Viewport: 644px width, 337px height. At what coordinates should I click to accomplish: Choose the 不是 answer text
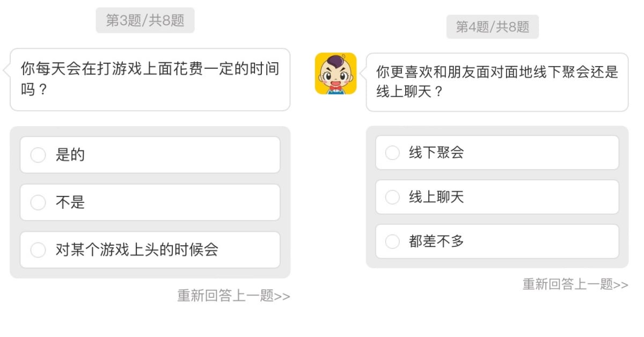click(x=70, y=203)
